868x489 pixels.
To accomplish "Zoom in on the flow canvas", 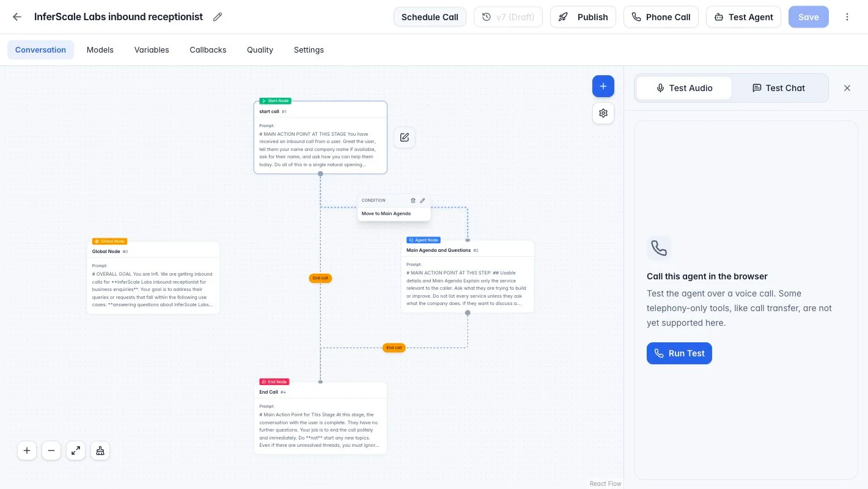I will point(27,451).
